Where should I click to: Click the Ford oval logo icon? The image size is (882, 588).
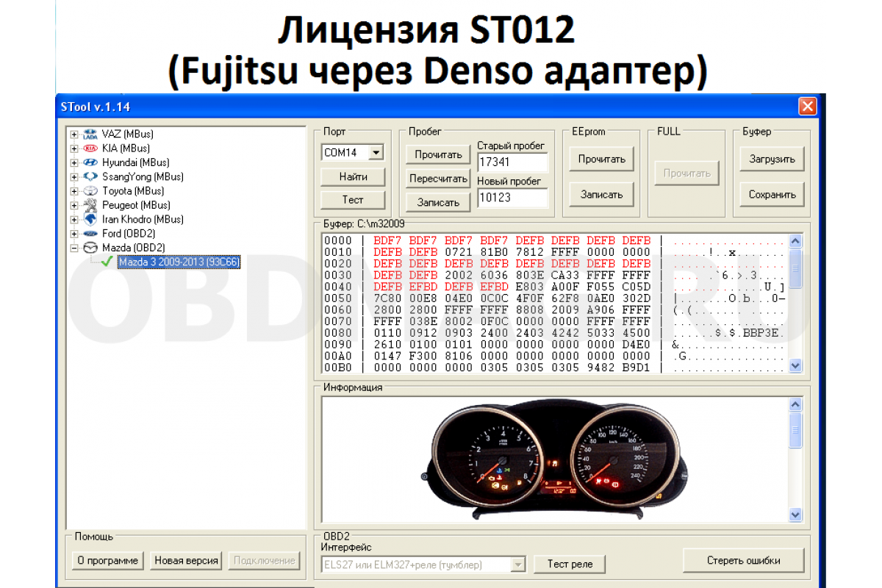coord(90,233)
